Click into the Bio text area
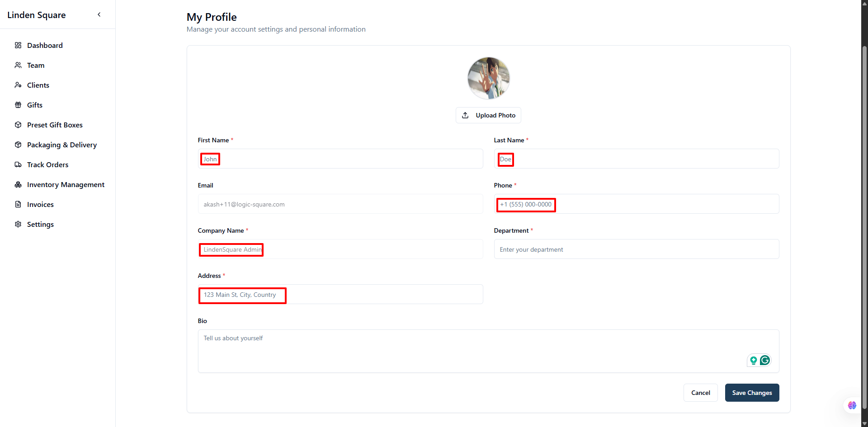Image resolution: width=868 pixels, height=427 pixels. pyautogui.click(x=488, y=351)
